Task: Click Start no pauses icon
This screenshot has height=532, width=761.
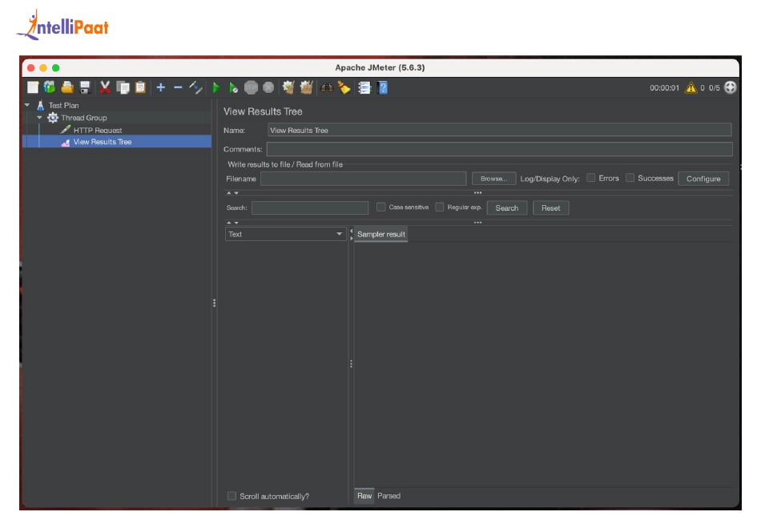Action: pos(233,87)
